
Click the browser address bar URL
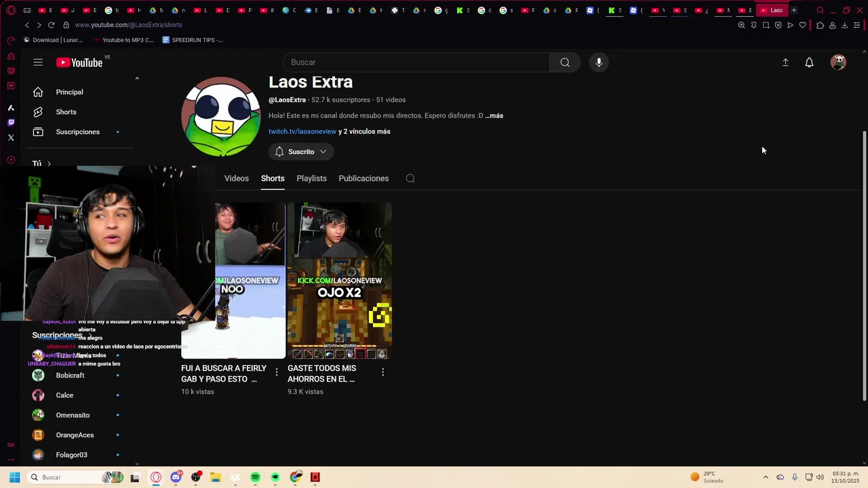128,25
